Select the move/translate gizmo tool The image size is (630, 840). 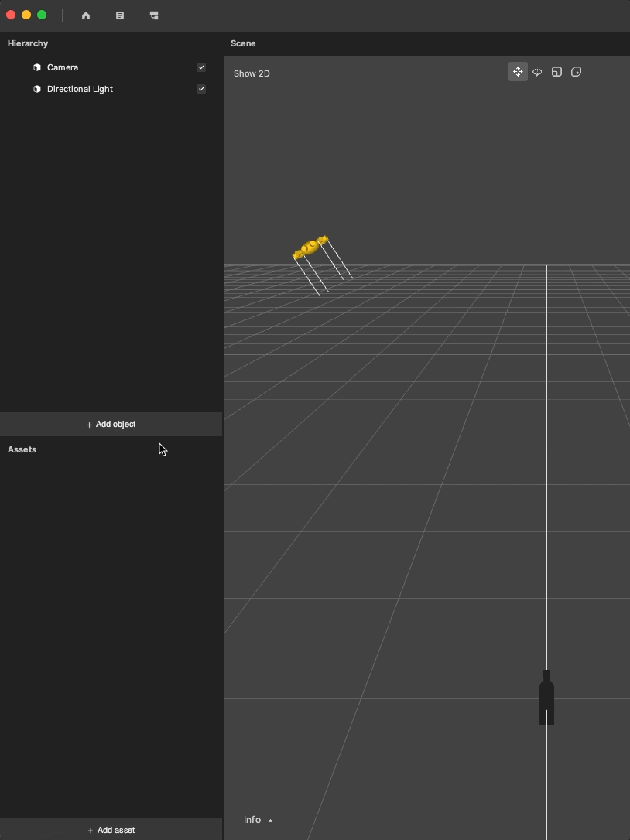point(518,72)
